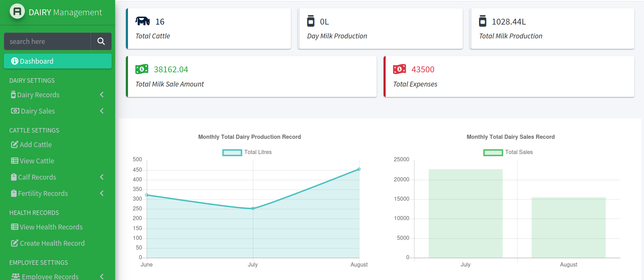
Task: Expand the Dairy Sales chevron
Action: click(102, 111)
